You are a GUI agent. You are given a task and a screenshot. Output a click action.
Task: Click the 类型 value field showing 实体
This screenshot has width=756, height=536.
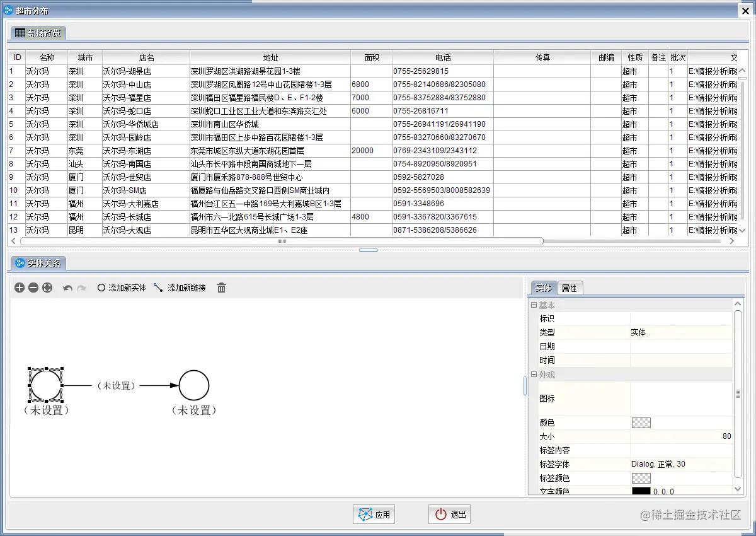681,332
